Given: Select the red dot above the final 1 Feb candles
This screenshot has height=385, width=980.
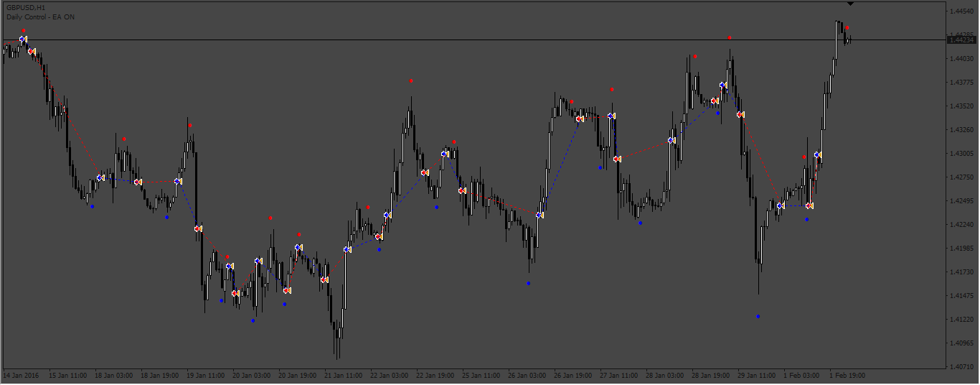Looking at the screenshot, I should click(x=847, y=28).
